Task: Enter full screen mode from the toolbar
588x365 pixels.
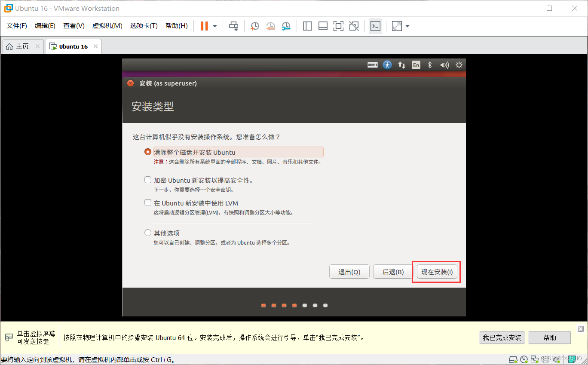Action: [338, 26]
